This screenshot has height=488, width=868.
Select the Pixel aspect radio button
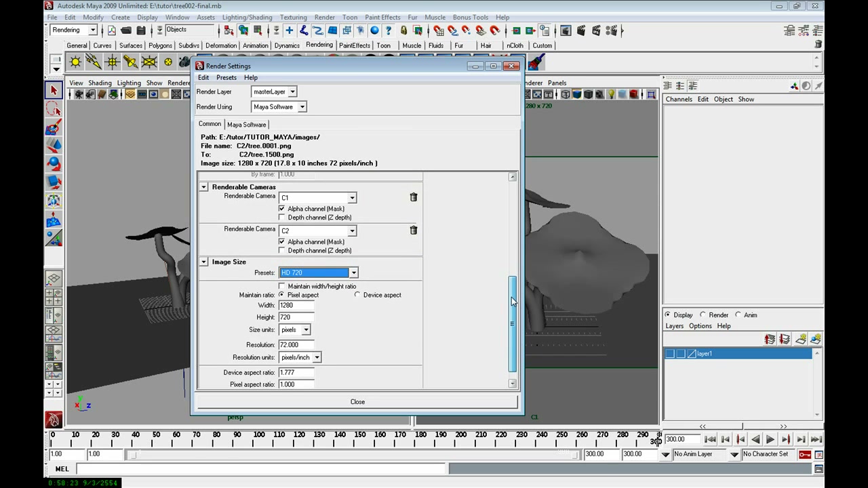(282, 295)
